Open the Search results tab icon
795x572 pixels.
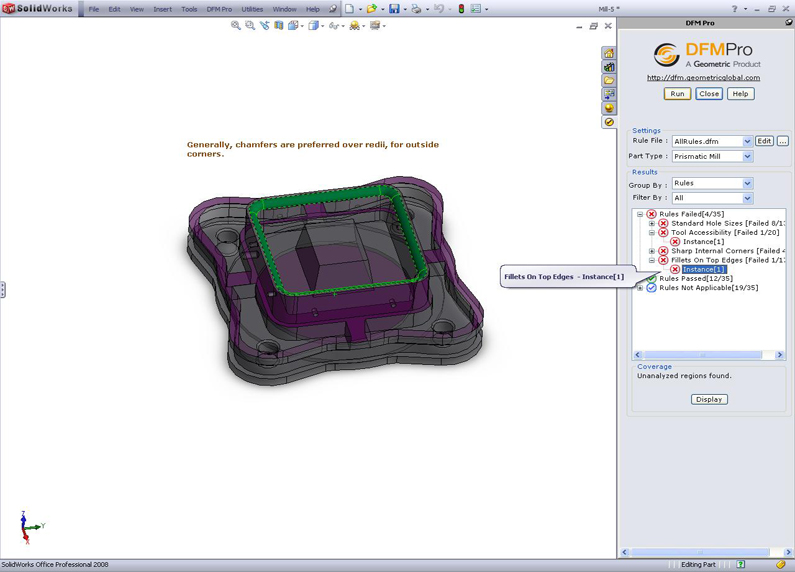click(609, 94)
